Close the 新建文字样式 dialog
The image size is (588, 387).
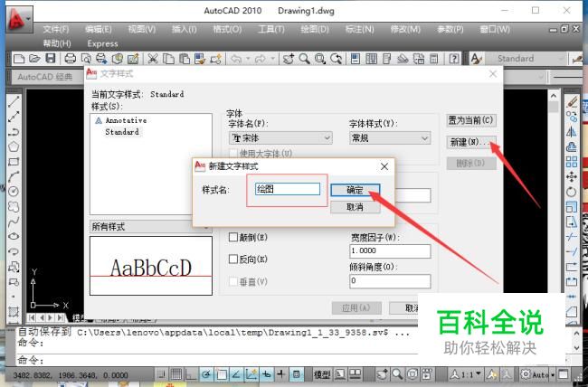[384, 166]
